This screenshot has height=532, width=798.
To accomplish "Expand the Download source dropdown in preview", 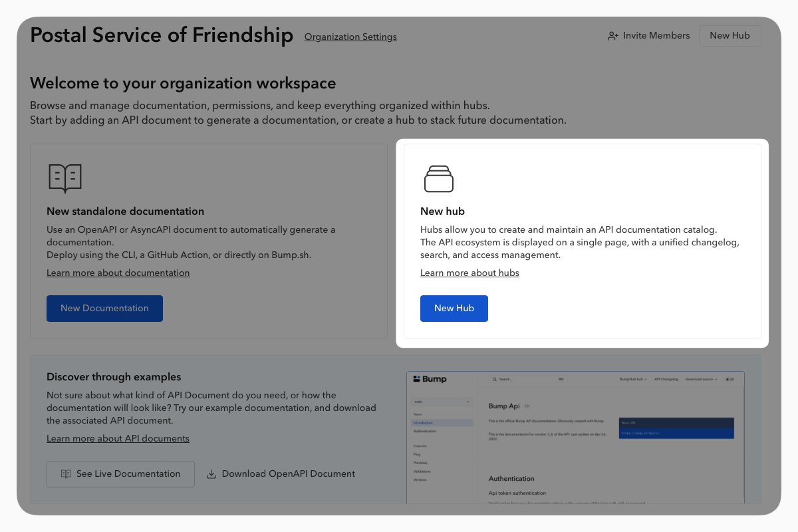I will click(x=702, y=379).
